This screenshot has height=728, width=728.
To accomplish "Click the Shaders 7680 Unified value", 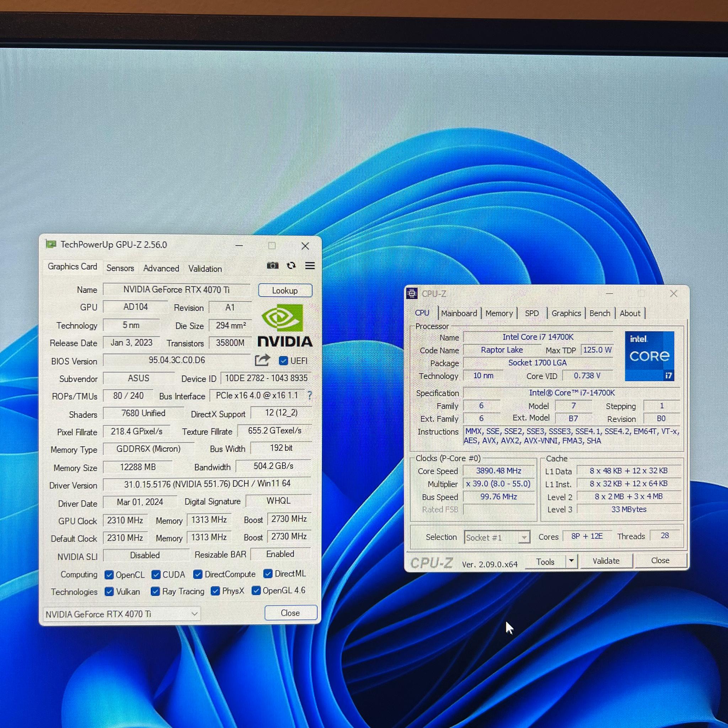I will (x=143, y=413).
